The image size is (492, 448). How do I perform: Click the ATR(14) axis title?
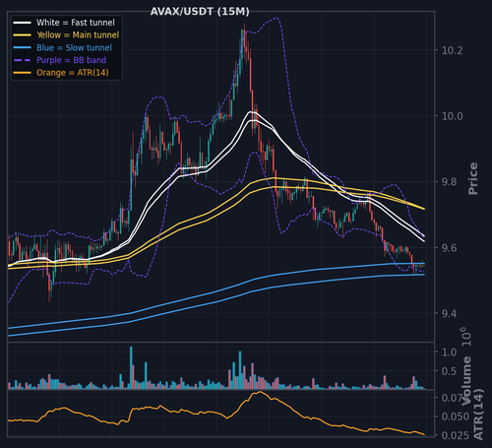(x=478, y=415)
